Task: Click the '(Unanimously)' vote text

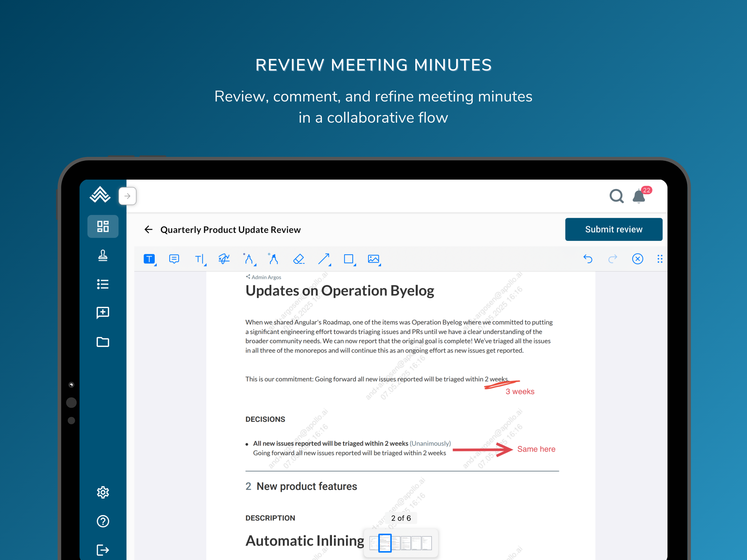Action: (430, 444)
